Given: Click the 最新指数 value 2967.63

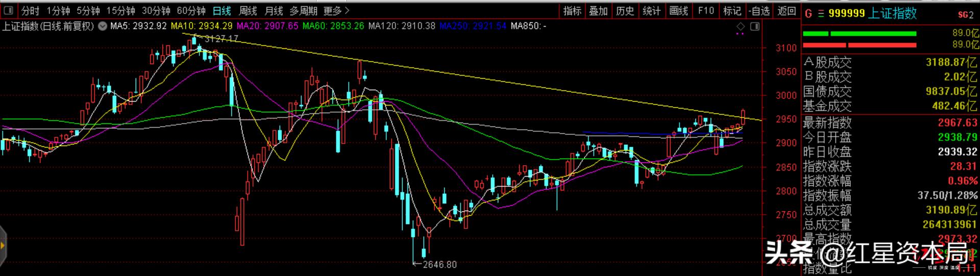Looking at the screenshot, I should 958,122.
